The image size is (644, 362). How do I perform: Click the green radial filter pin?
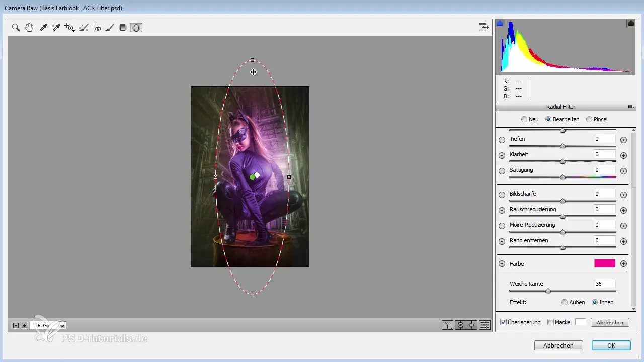pyautogui.click(x=252, y=177)
